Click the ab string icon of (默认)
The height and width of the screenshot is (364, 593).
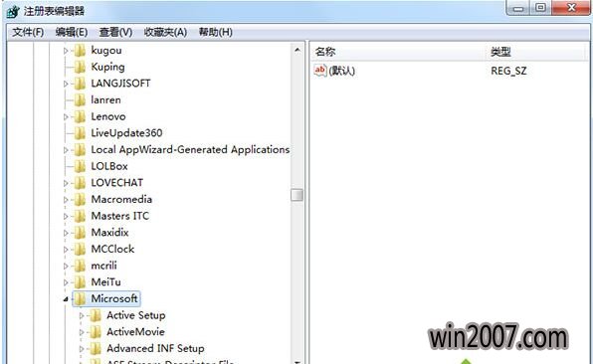pos(320,71)
